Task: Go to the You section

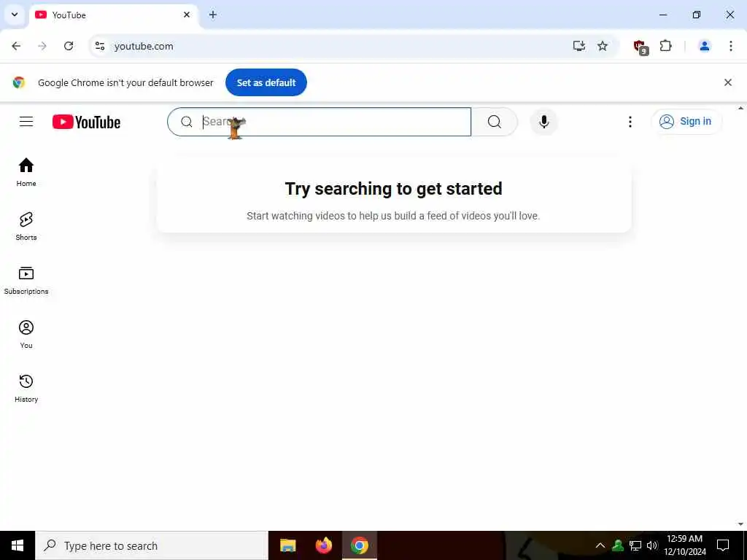Action: coord(26,334)
